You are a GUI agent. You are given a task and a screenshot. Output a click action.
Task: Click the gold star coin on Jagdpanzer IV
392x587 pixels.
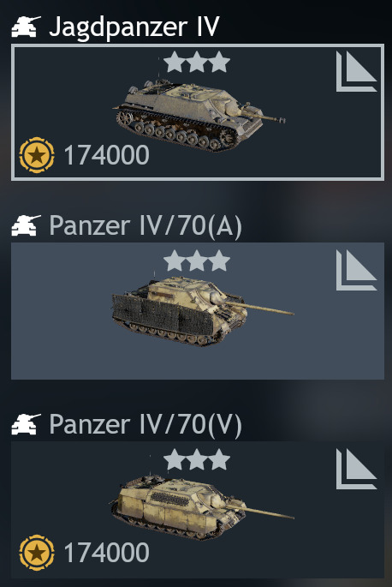pos(37,155)
